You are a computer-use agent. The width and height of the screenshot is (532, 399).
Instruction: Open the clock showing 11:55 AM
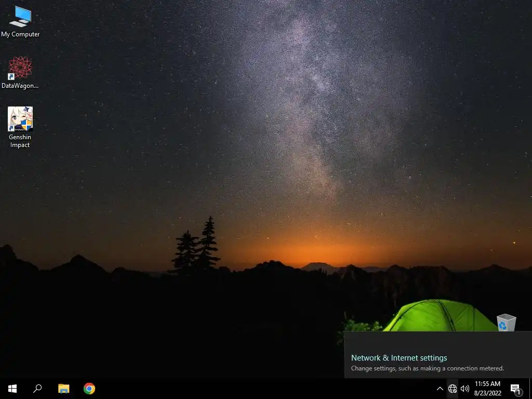(x=487, y=389)
